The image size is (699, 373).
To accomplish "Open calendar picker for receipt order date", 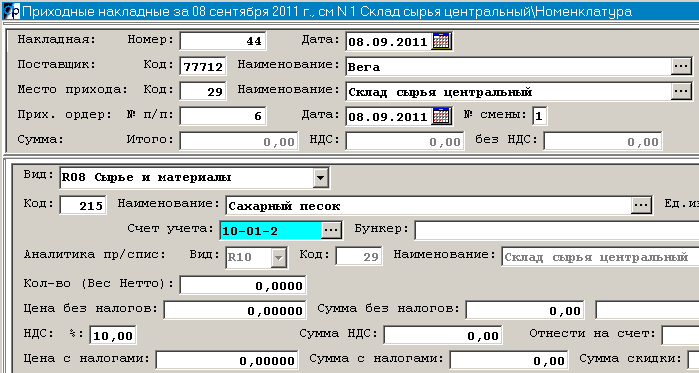I will [x=442, y=116].
